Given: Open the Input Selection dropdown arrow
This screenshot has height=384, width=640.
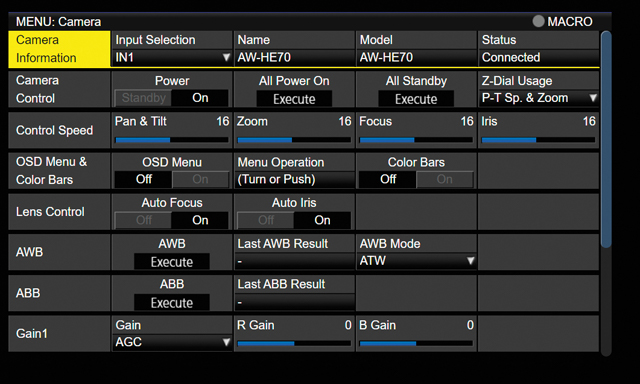Looking at the screenshot, I should [x=226, y=57].
